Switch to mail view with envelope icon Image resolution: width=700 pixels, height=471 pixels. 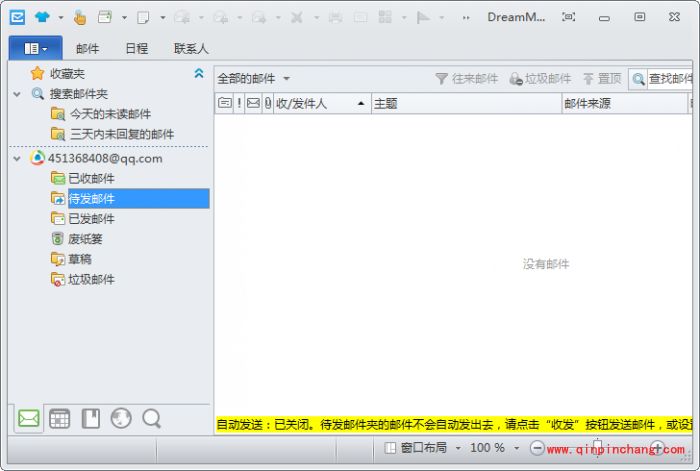(29, 418)
